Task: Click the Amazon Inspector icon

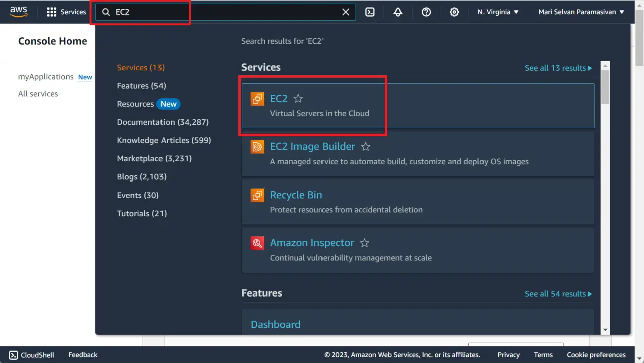Action: coord(257,243)
